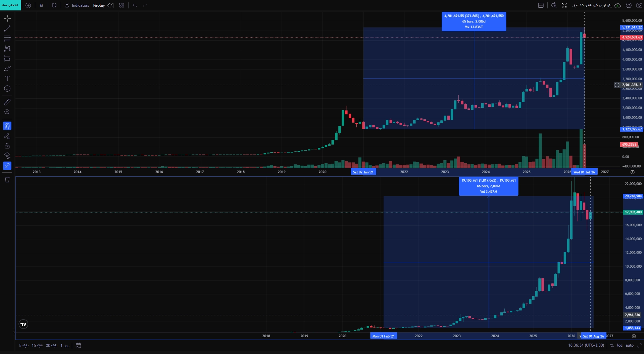644x354 pixels.
Task: Activate the ruler measure tool
Action: click(x=7, y=102)
